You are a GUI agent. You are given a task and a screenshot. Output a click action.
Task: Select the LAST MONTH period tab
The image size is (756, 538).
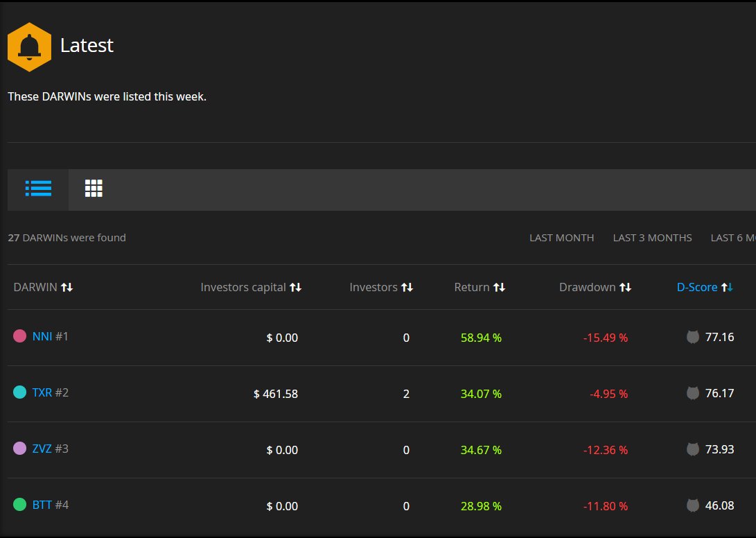click(x=562, y=238)
